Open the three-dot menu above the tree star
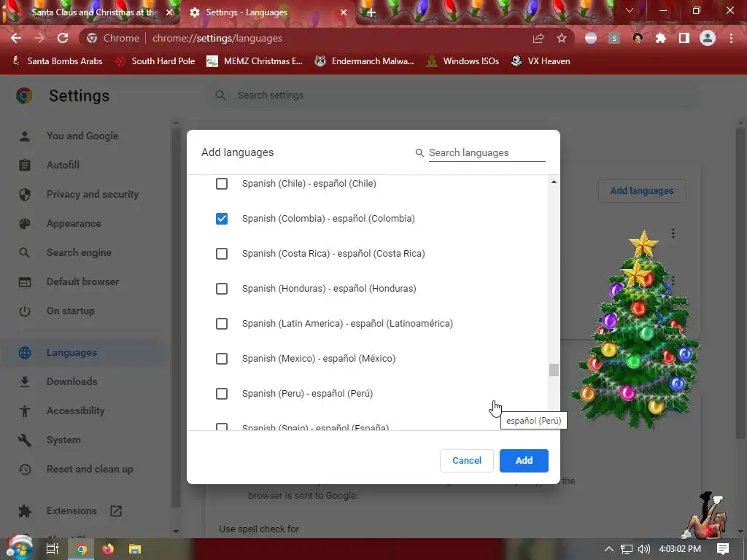 [x=673, y=233]
